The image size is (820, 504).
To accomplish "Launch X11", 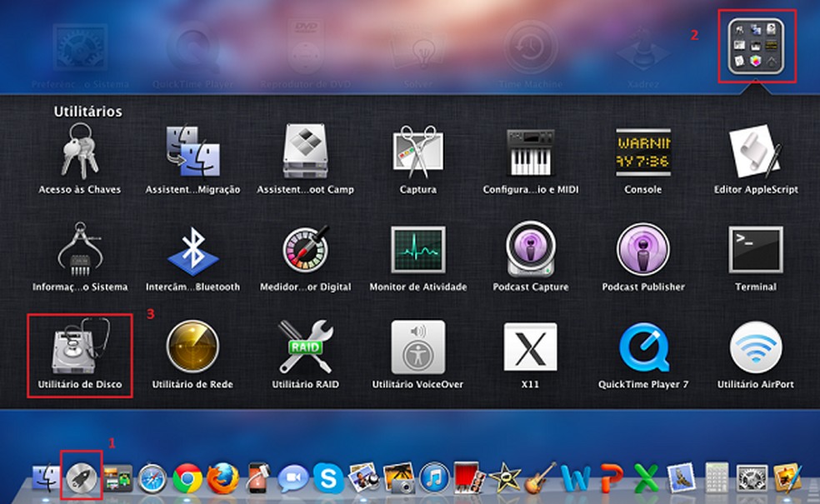I will click(x=530, y=350).
